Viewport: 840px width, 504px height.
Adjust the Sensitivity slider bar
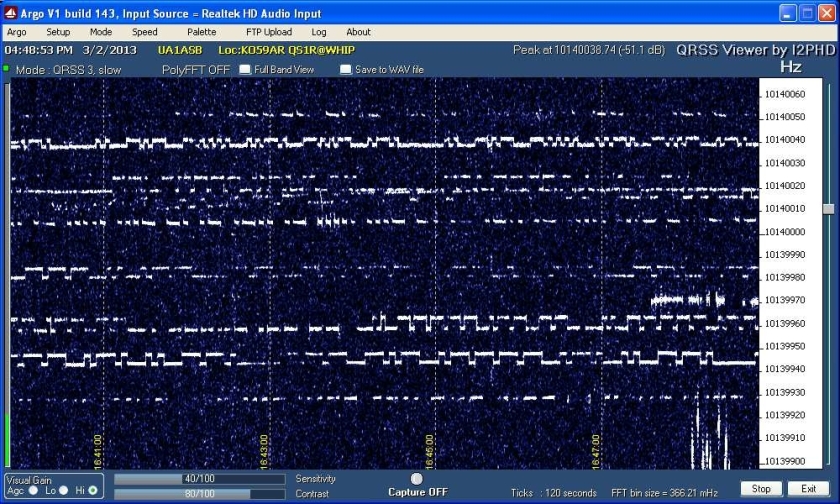(x=199, y=479)
